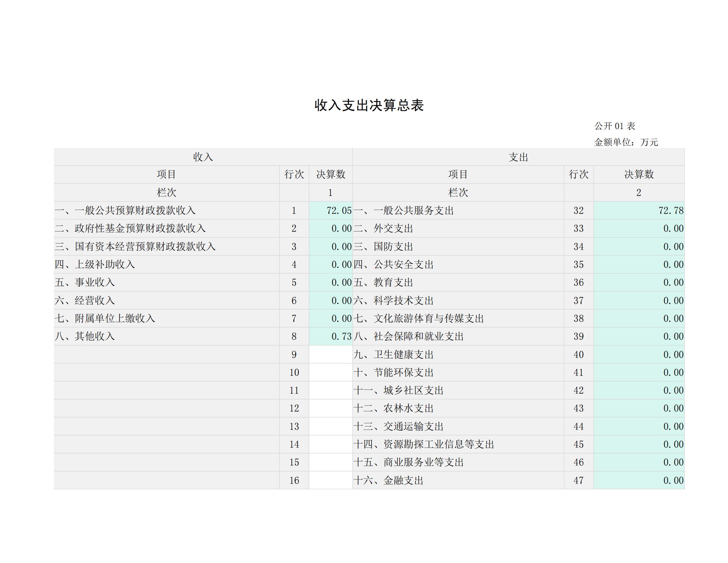Select row number 38

[579, 319]
